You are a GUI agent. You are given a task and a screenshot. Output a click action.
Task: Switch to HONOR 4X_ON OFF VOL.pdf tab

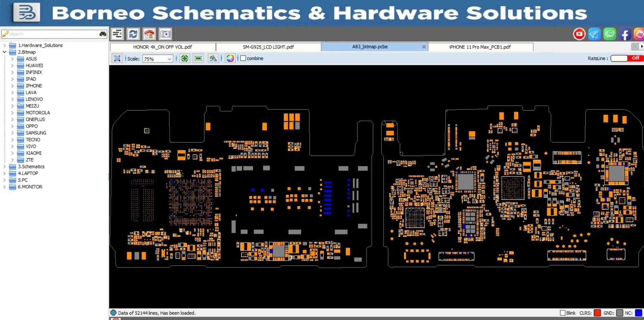tap(162, 47)
